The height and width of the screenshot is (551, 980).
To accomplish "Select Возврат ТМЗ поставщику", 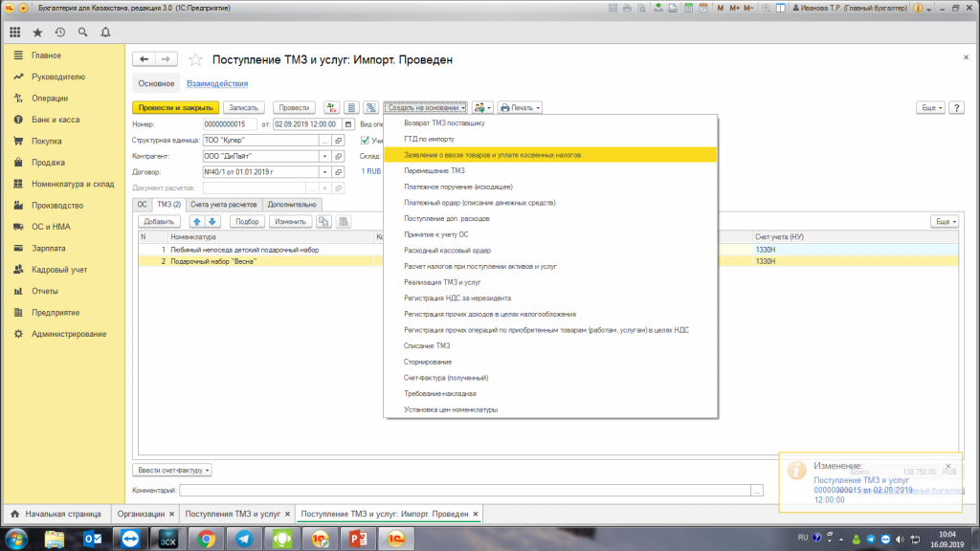I will pos(550,123).
